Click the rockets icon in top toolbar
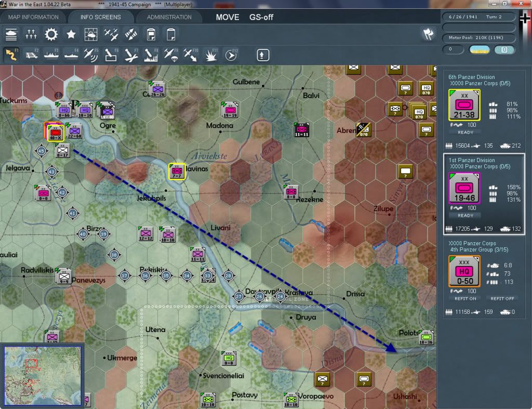This screenshot has width=532, height=409. point(131,34)
